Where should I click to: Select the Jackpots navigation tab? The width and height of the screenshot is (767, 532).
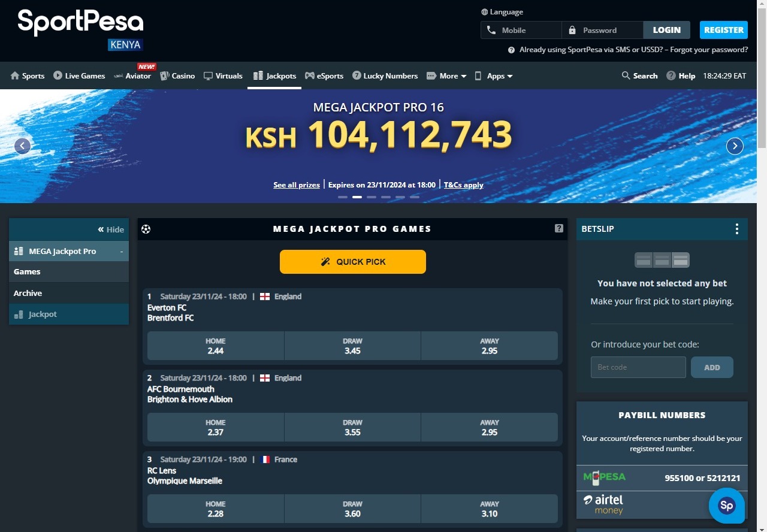click(x=274, y=76)
